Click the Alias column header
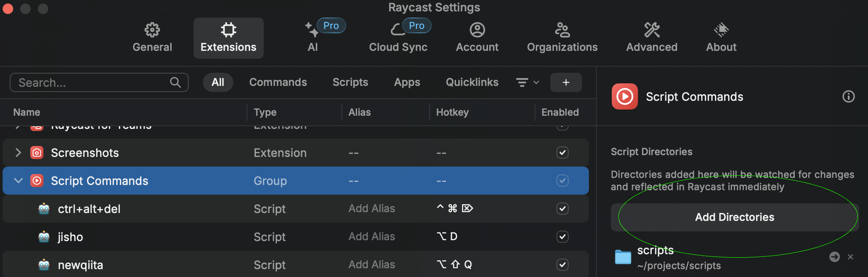This screenshot has height=277, width=868. pyautogui.click(x=359, y=112)
